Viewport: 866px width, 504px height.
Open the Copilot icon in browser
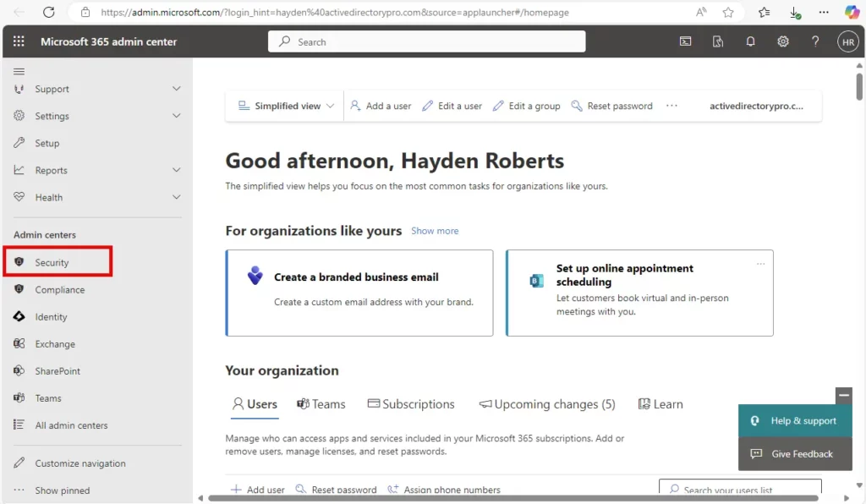point(852,12)
